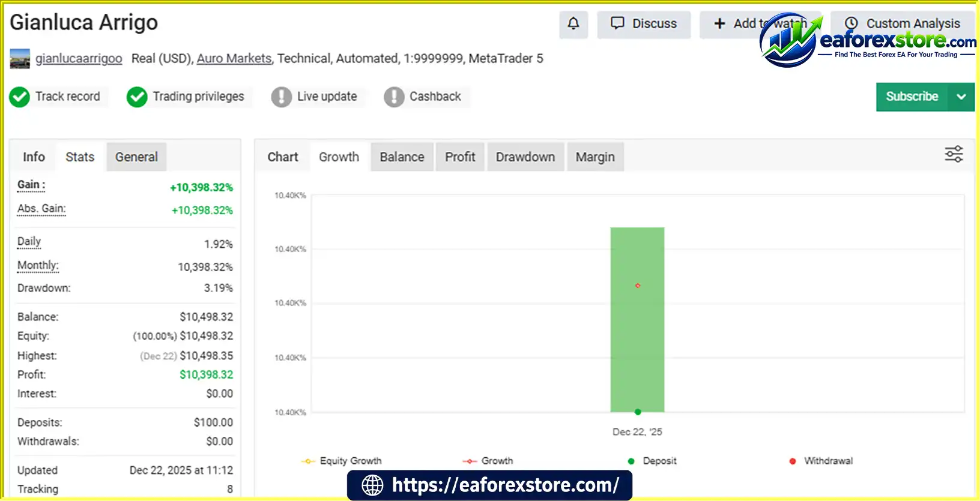
Task: Select the Growth chart tab
Action: pyautogui.click(x=339, y=157)
